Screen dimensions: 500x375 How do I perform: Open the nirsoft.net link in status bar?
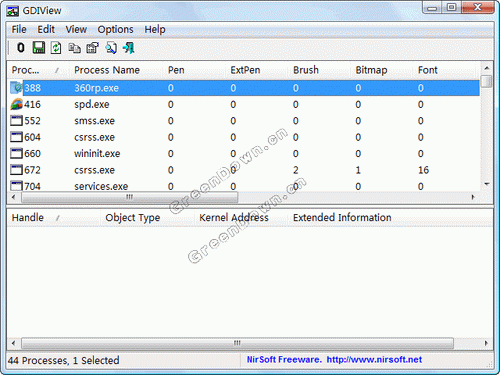[374, 360]
